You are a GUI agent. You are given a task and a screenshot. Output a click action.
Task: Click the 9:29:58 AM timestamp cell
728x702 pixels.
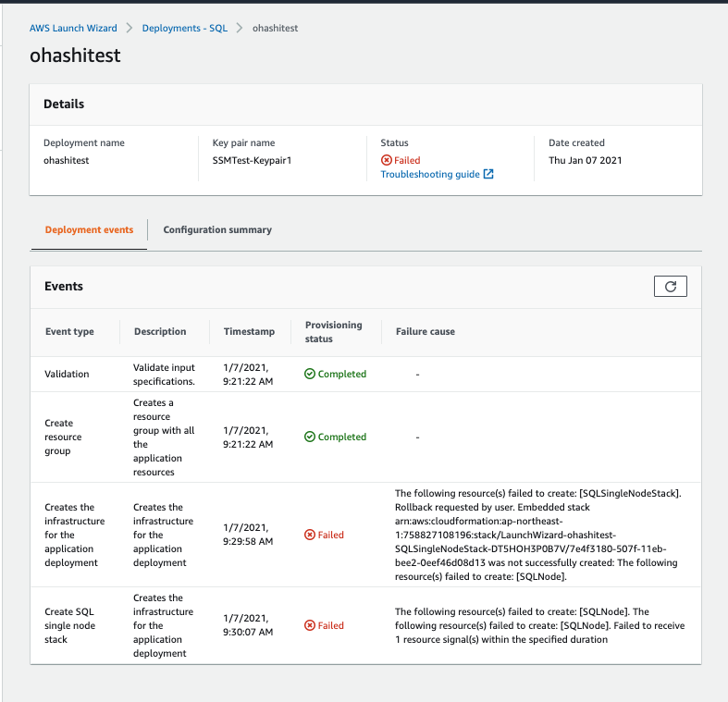click(248, 535)
